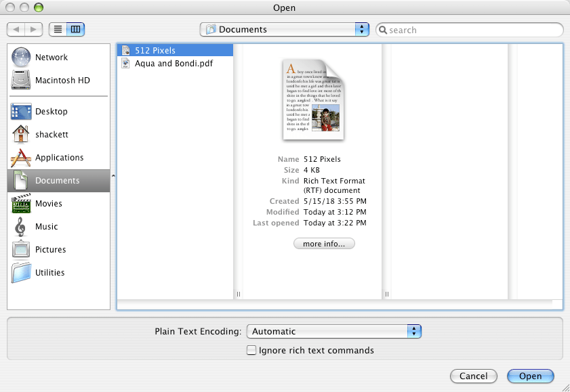The height and width of the screenshot is (392, 570).
Task: Click the Open button
Action: 531,376
